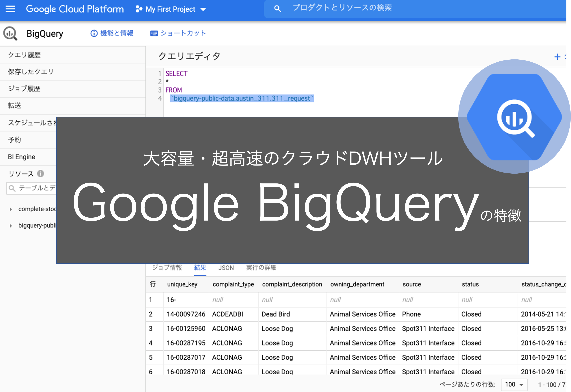Screen dimensions: 571x392
Task: Click the 機能と情報 info icon
Action: pos(94,33)
